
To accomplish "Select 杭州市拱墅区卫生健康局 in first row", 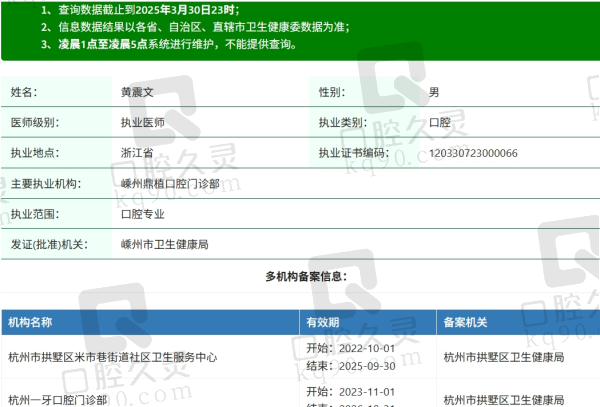I will tap(504, 357).
